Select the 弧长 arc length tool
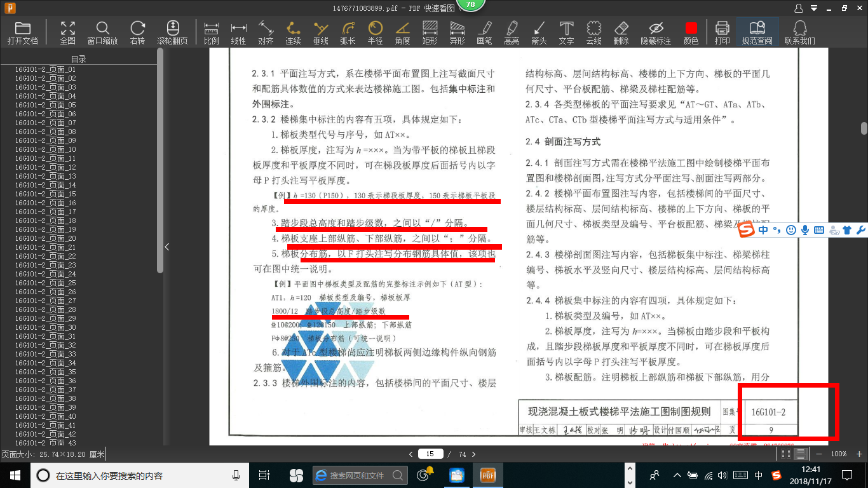 (x=348, y=32)
